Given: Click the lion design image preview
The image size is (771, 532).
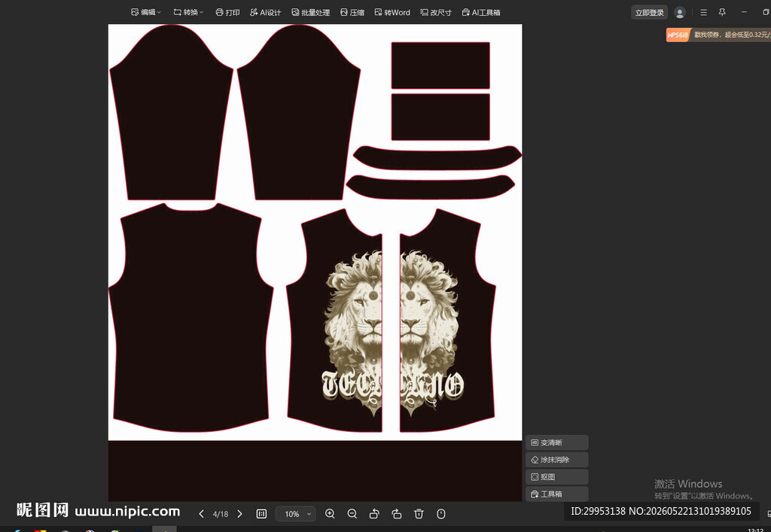Looking at the screenshot, I should pos(315,263).
